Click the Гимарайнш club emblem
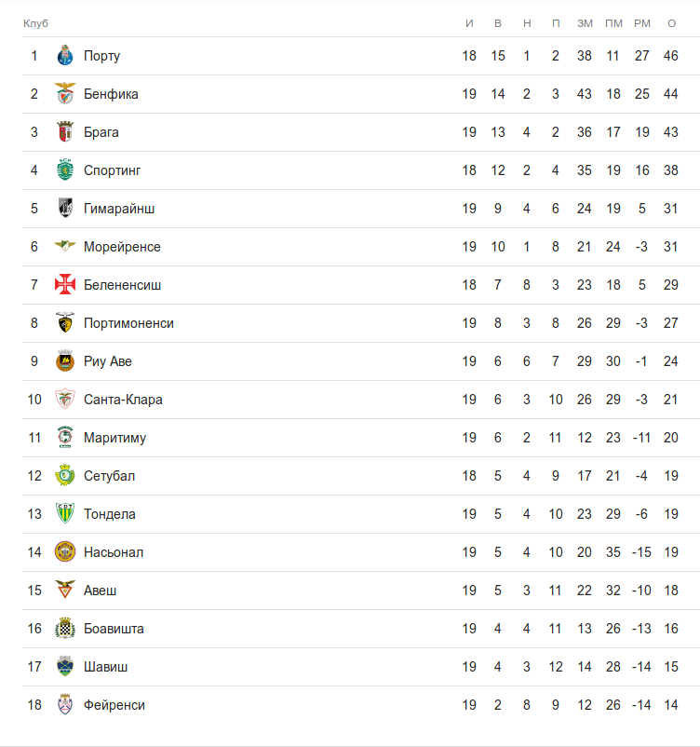Screen dimensions: 700x747 tap(64, 209)
